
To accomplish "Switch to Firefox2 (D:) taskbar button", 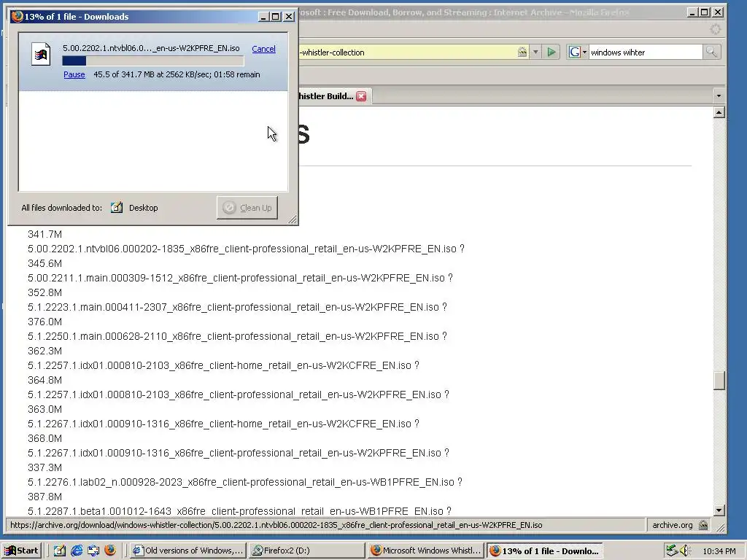I will (x=307, y=551).
